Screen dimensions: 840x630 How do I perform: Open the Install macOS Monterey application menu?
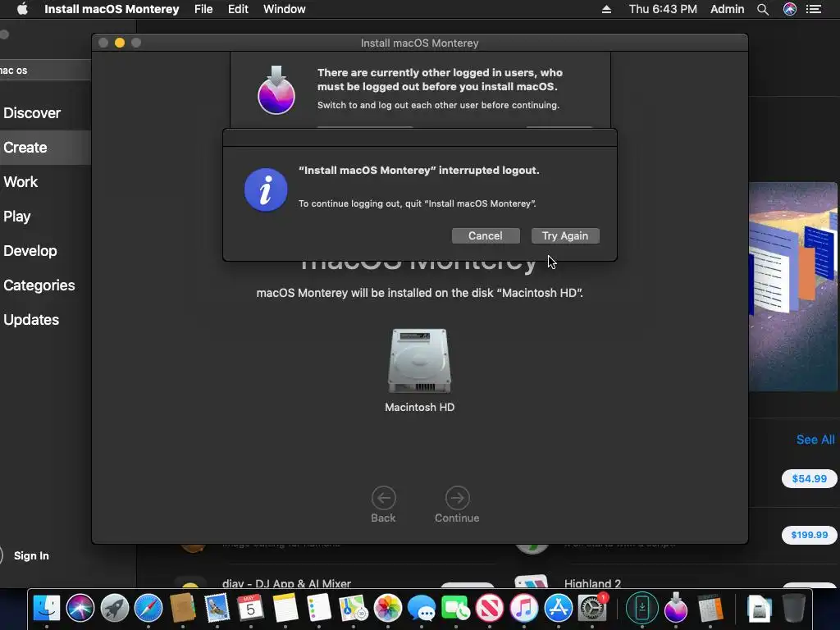pos(112,9)
